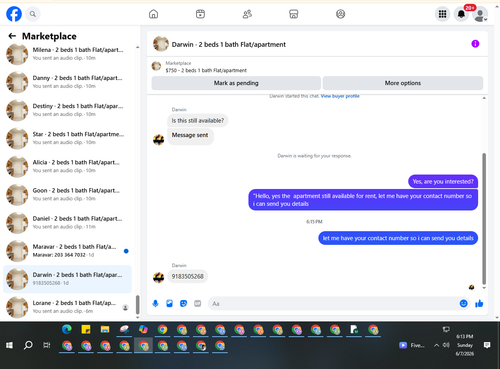Open the Marketplace storefront icon
Image resolution: width=500 pixels, height=369 pixels.
click(x=294, y=14)
